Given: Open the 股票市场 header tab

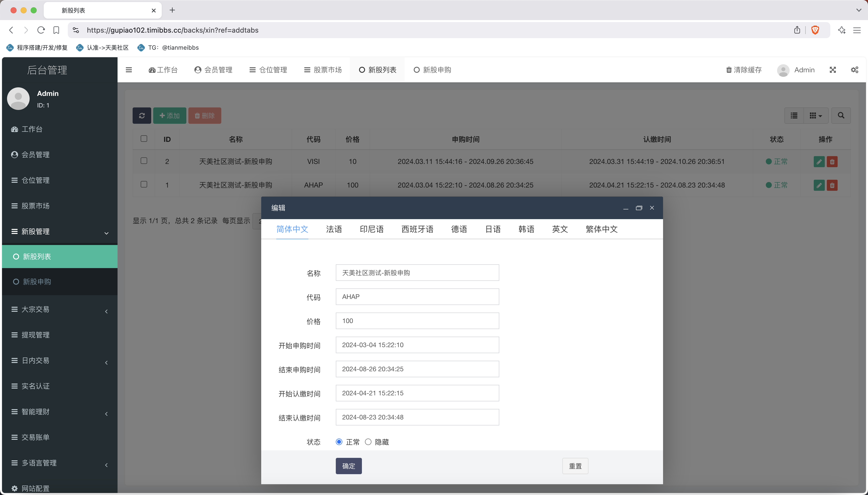Looking at the screenshot, I should tap(323, 70).
